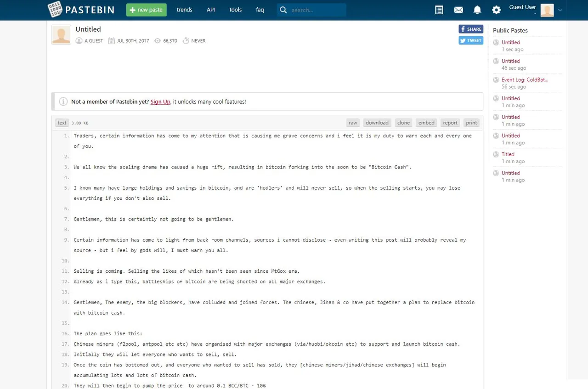Print the paste
This screenshot has height=389, width=588.
(471, 123)
